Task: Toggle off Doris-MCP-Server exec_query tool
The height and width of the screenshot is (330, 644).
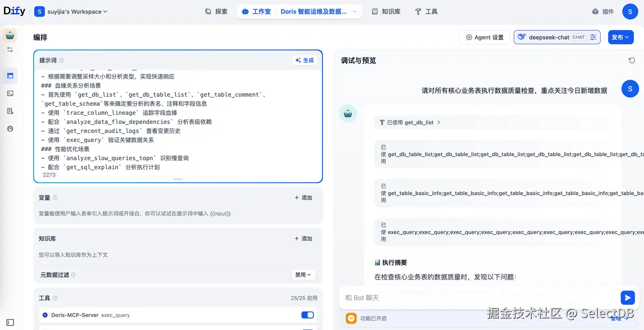Action: pyautogui.click(x=307, y=315)
